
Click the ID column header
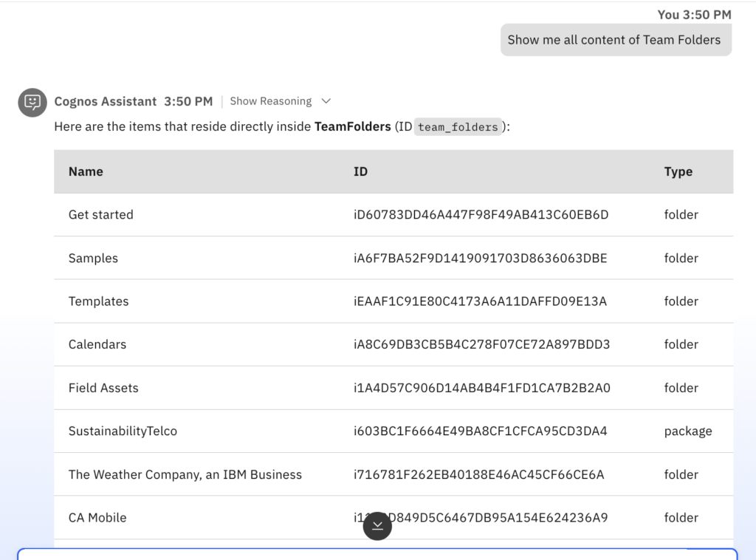click(x=360, y=171)
